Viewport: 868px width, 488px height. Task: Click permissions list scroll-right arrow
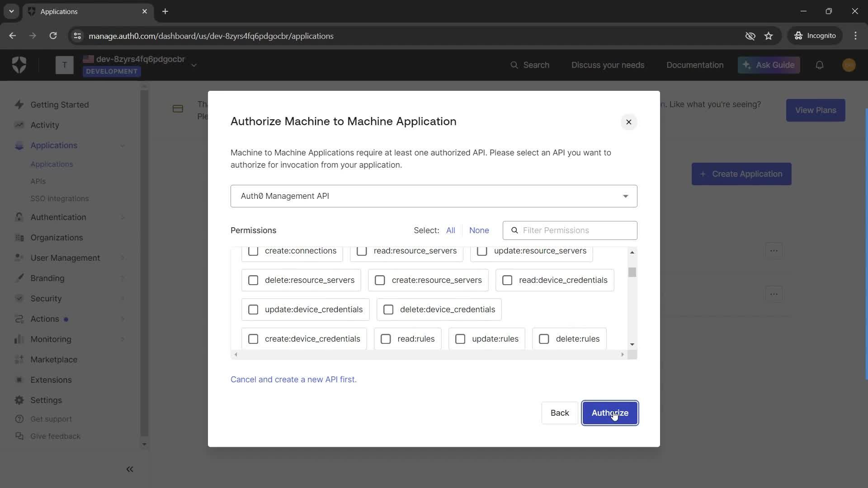pos(623,355)
